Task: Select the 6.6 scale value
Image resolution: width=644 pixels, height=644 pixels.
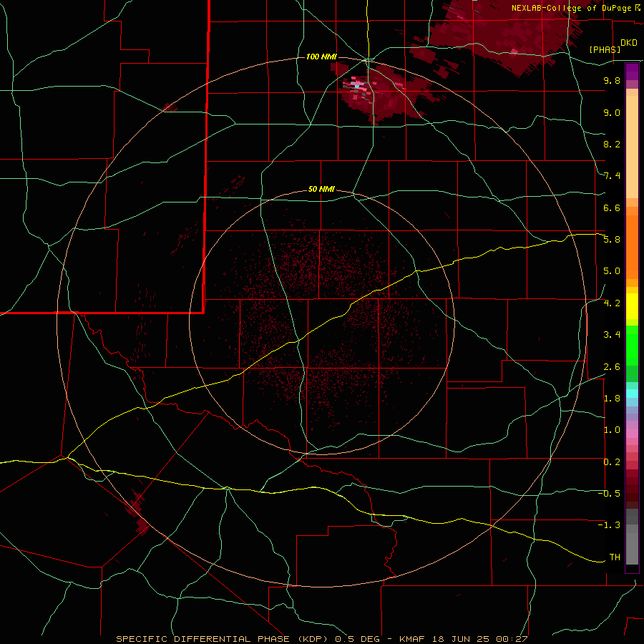Action: 612,208
